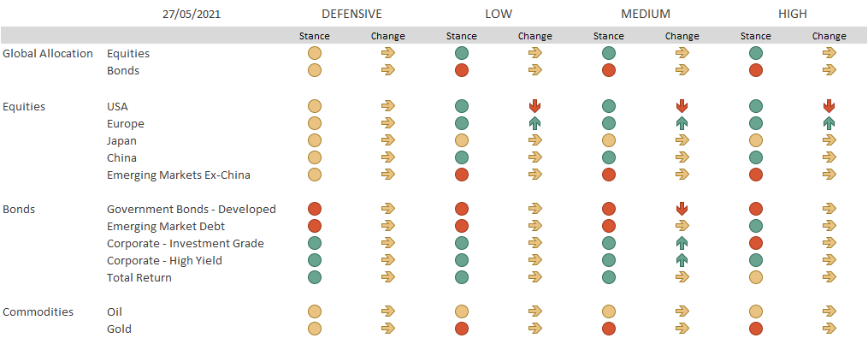The width and height of the screenshot is (868, 338).
Task: Click the Global Allocation section label
Action: 48,54
